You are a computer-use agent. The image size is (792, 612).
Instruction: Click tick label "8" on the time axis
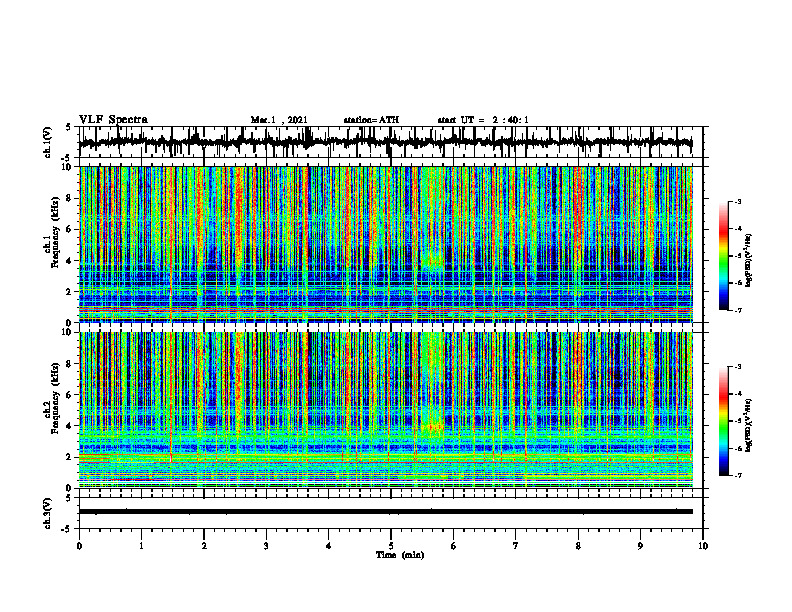578,546
